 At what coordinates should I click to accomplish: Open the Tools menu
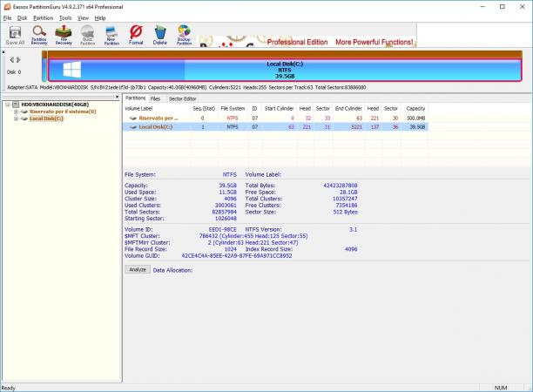click(65, 18)
